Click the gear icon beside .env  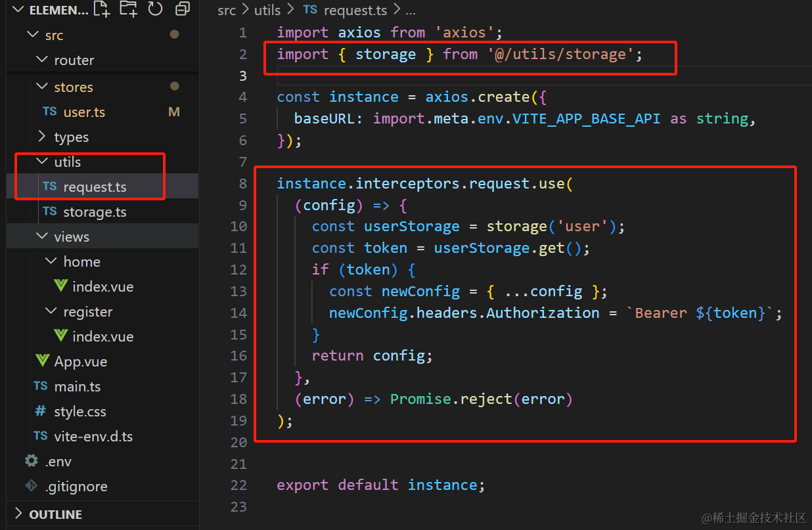click(x=31, y=461)
